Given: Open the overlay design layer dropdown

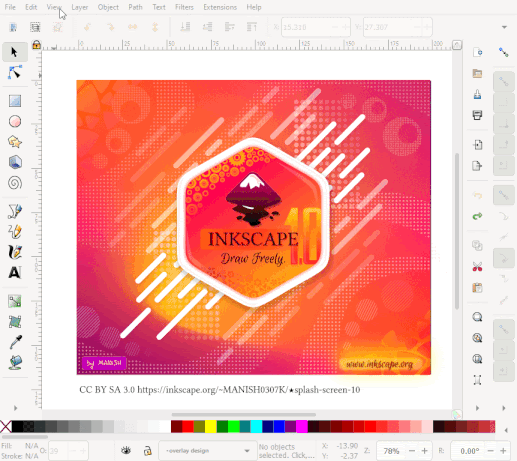Looking at the screenshot, I should [x=207, y=451].
